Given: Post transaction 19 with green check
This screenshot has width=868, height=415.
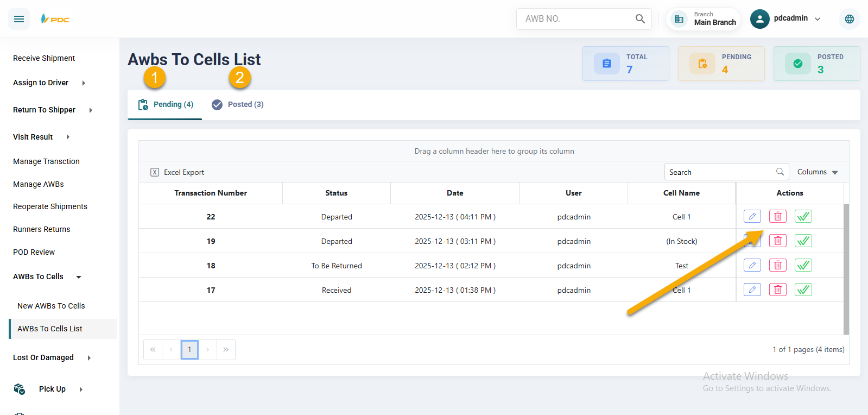Looking at the screenshot, I should (x=803, y=241).
